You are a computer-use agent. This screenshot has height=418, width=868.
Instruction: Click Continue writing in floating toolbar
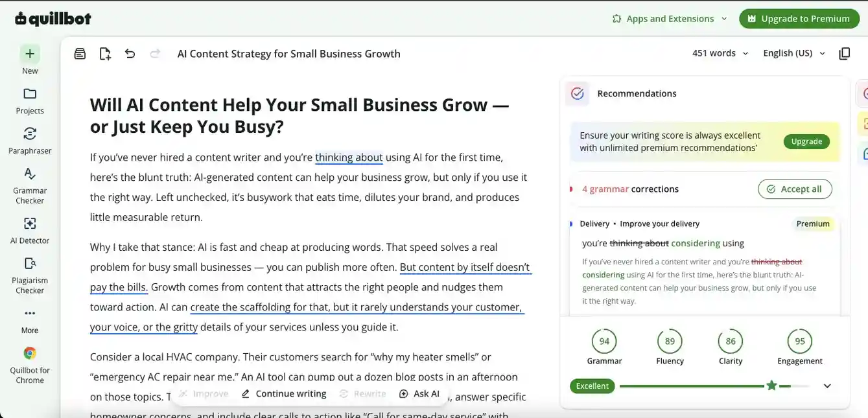(284, 393)
